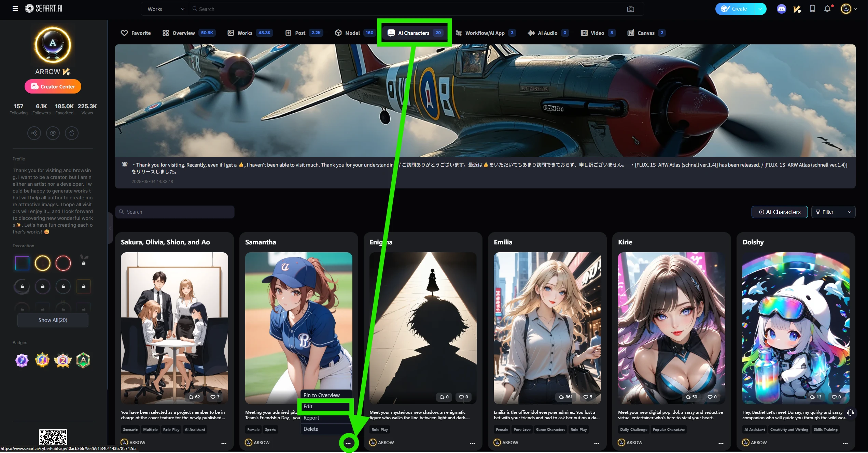Select the yellow ring avatar decoration
868x453 pixels.
pyautogui.click(x=43, y=263)
